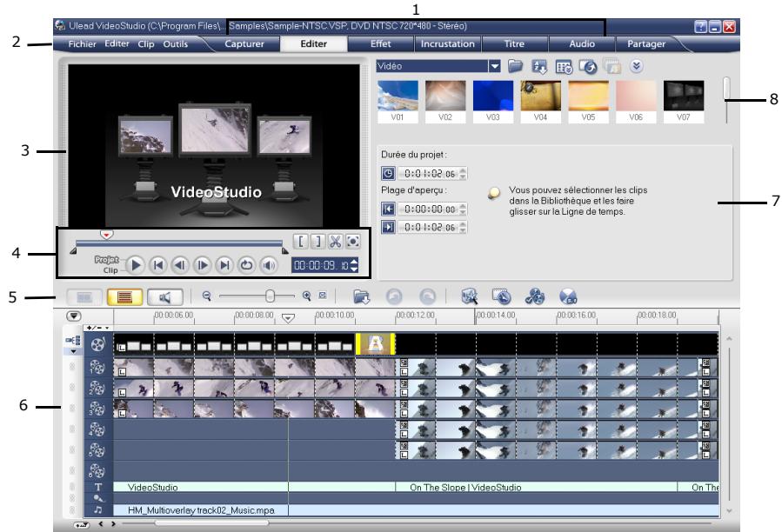Screen dimensions: 782x532
Task: Toggle 5.1 surround sound icon
Action: [x=568, y=296]
